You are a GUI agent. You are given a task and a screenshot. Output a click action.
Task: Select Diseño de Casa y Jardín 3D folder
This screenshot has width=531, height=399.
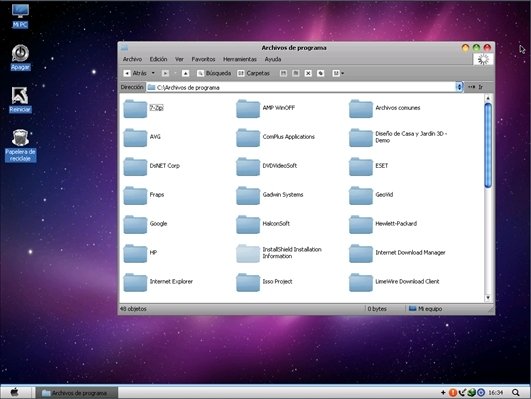(398, 137)
